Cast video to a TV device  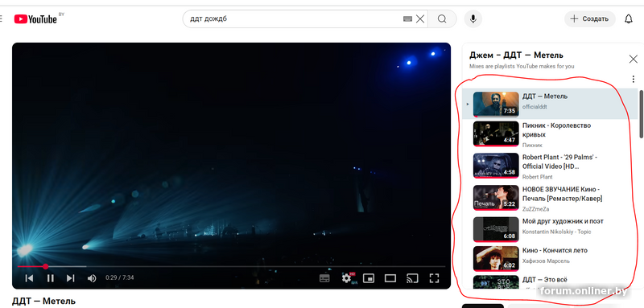tap(412, 278)
